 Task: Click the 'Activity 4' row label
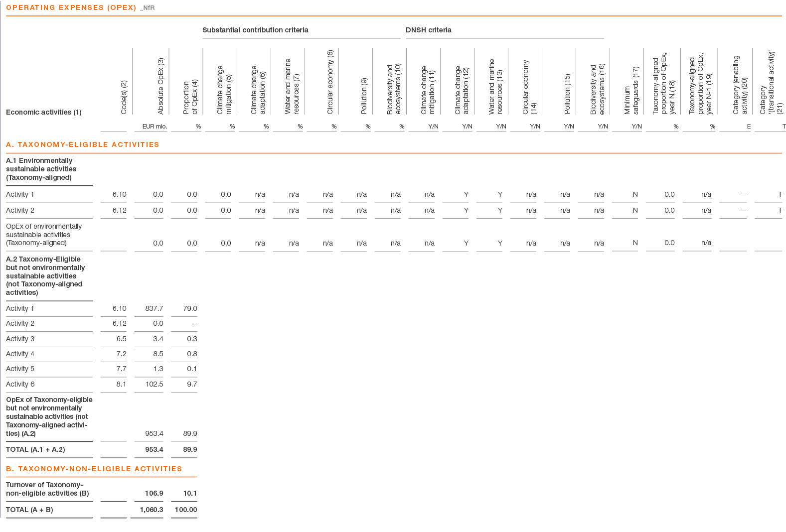point(20,354)
